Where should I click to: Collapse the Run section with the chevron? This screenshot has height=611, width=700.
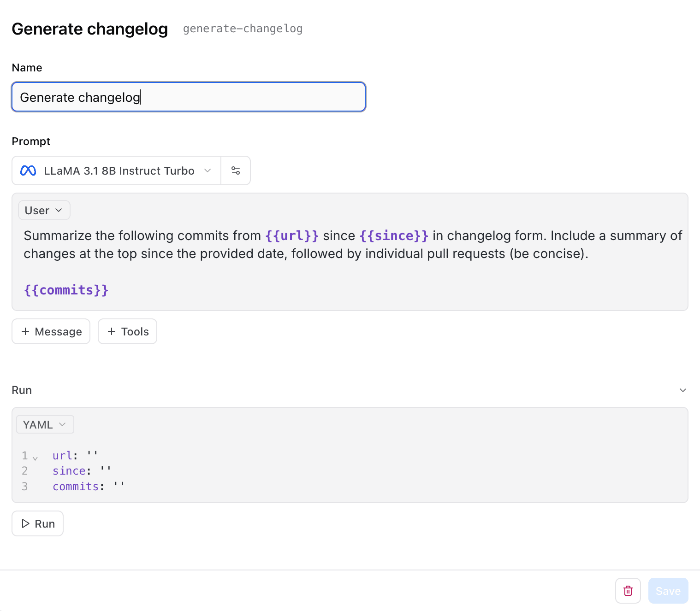(683, 390)
